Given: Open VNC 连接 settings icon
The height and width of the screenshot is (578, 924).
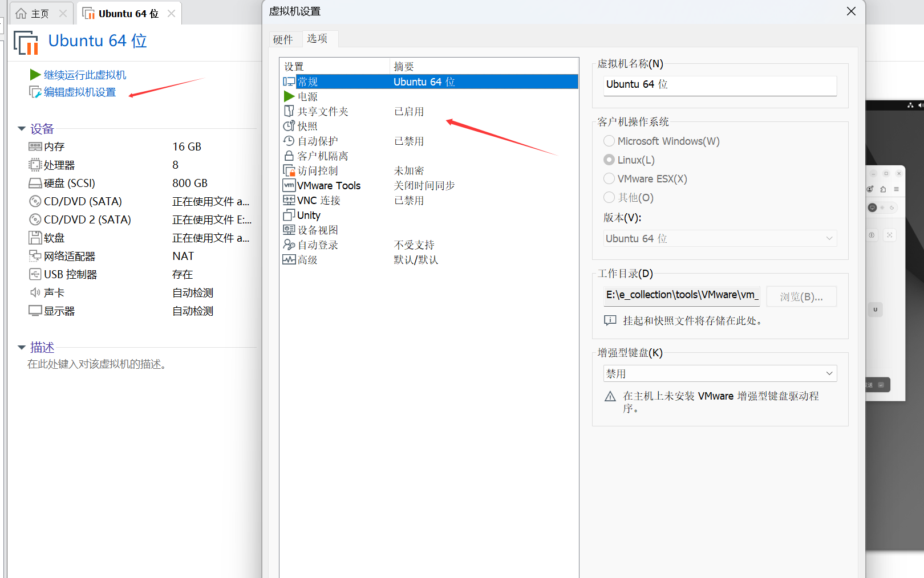Looking at the screenshot, I should click(289, 201).
